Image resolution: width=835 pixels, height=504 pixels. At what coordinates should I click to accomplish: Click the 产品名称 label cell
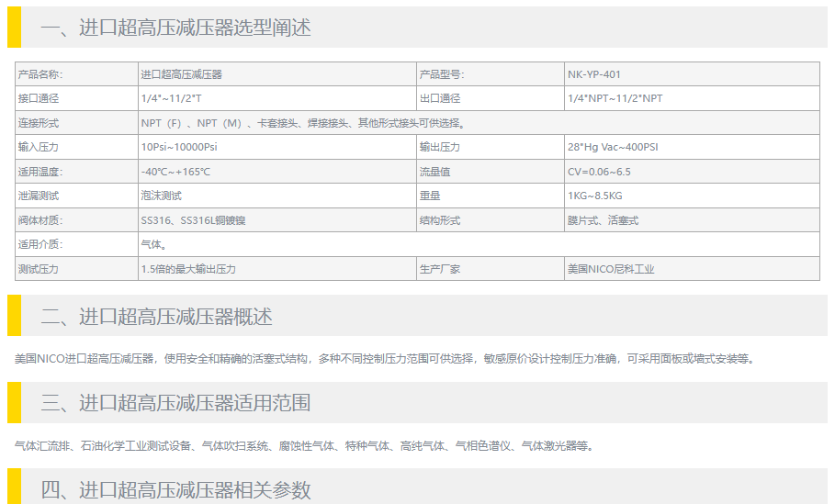pos(40,74)
